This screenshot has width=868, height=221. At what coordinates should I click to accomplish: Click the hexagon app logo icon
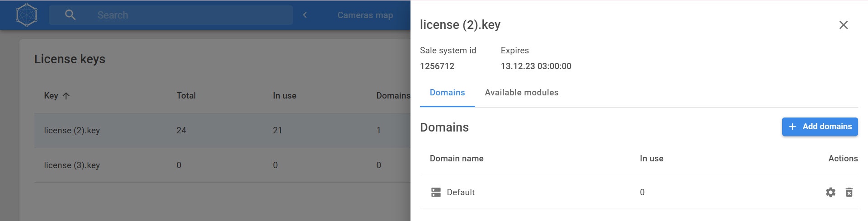tap(27, 15)
